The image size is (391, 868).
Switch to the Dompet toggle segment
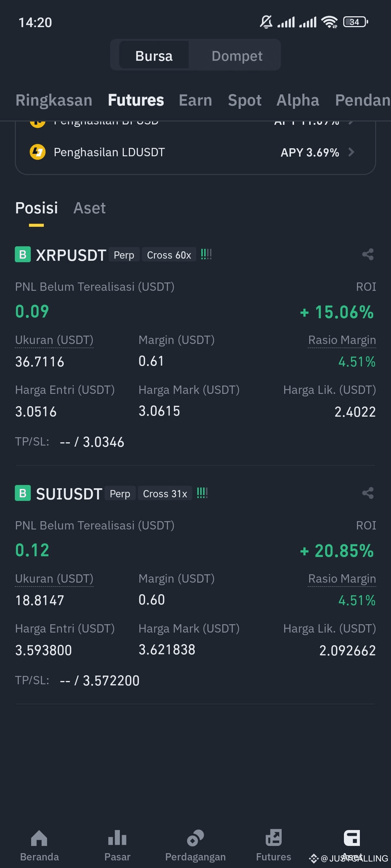click(237, 55)
